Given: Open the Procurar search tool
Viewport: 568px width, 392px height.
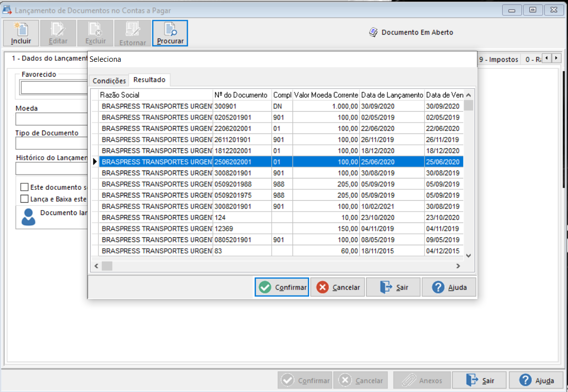Looking at the screenshot, I should point(170,33).
